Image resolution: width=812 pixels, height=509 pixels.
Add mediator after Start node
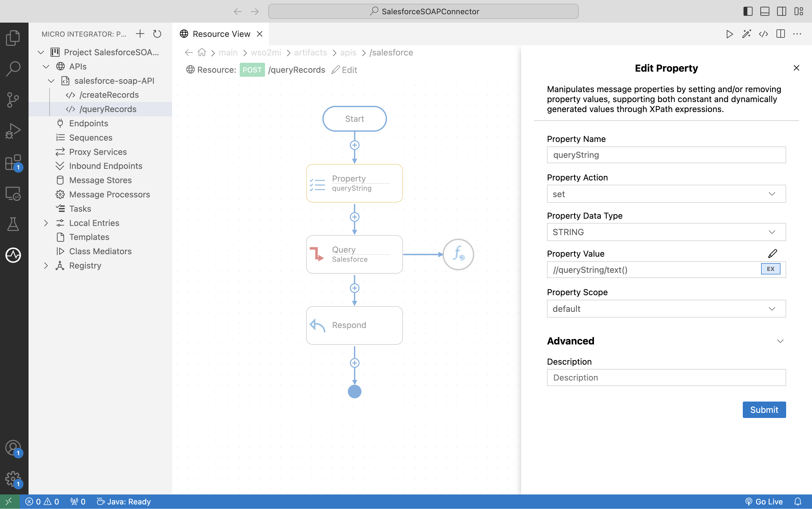354,145
